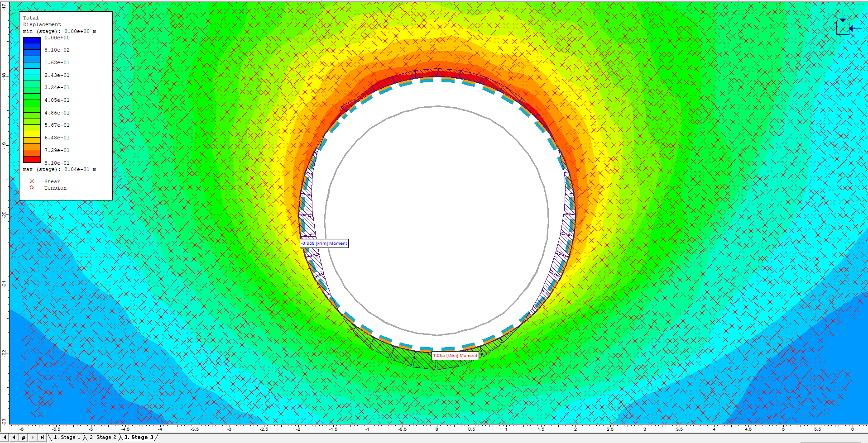Click the grayed next-stage arrow icon
The image size is (868, 443).
(33, 437)
